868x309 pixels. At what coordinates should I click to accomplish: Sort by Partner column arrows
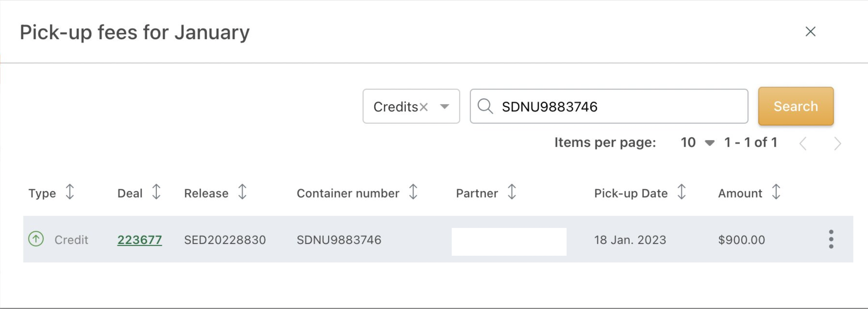(512, 192)
